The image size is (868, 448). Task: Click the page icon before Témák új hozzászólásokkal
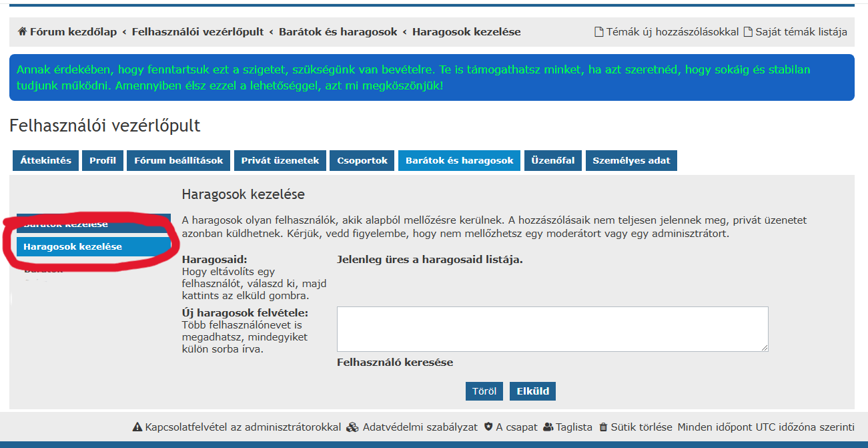pos(598,32)
